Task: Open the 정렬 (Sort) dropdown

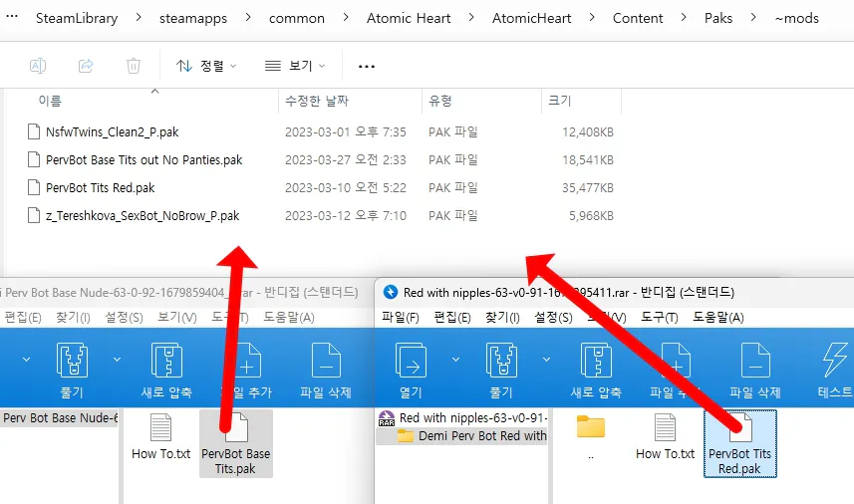Action: [207, 66]
